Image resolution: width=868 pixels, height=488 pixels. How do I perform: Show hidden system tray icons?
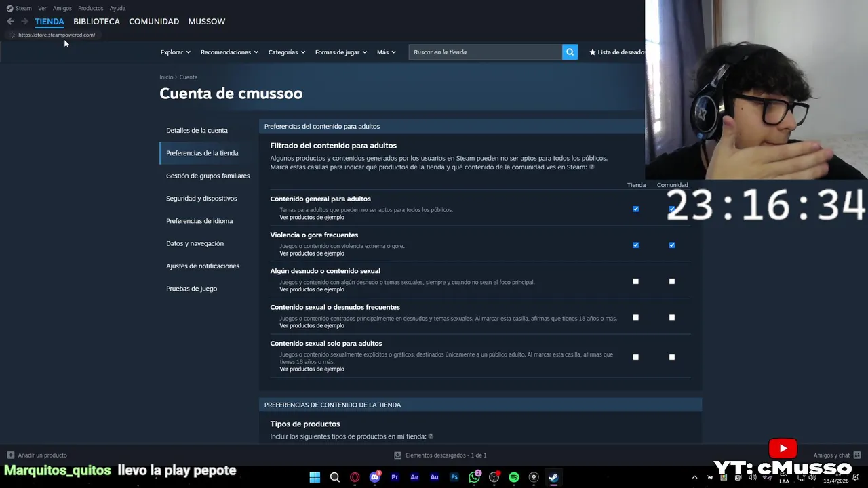click(x=694, y=477)
